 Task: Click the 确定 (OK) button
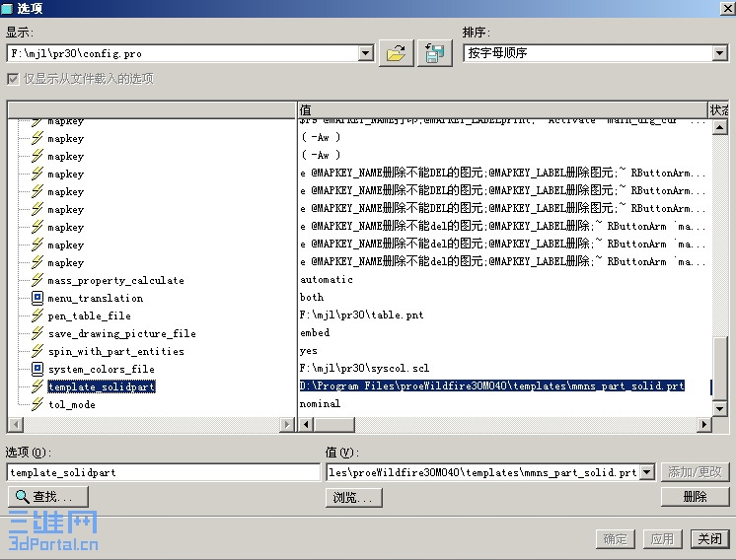616,539
